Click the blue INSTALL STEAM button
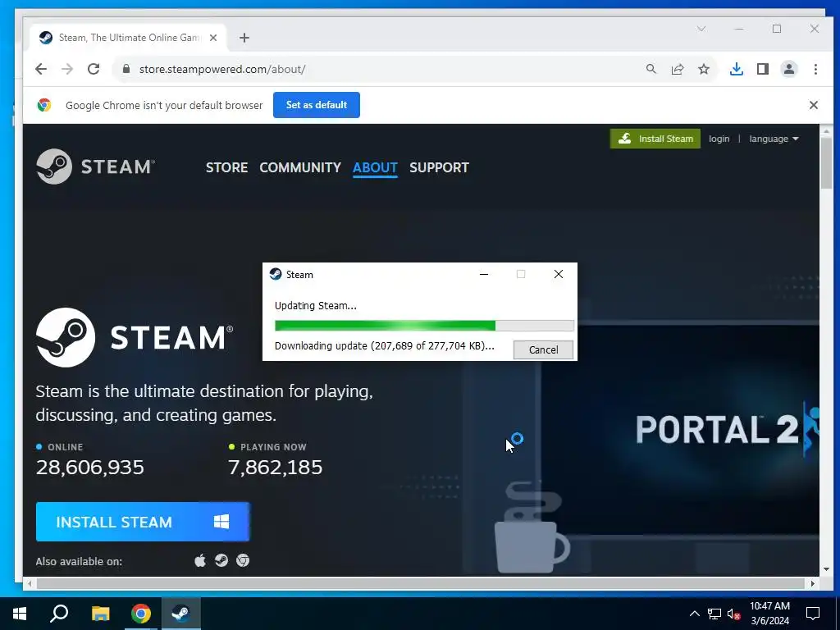840x630 pixels. coord(143,522)
